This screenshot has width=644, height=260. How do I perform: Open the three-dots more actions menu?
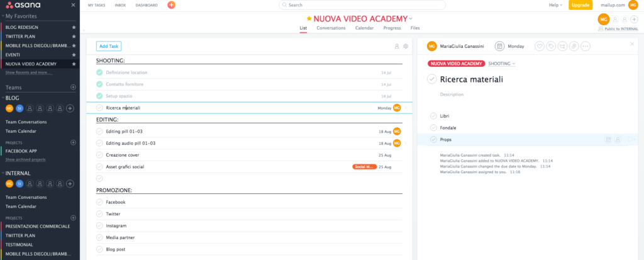[x=586, y=47]
